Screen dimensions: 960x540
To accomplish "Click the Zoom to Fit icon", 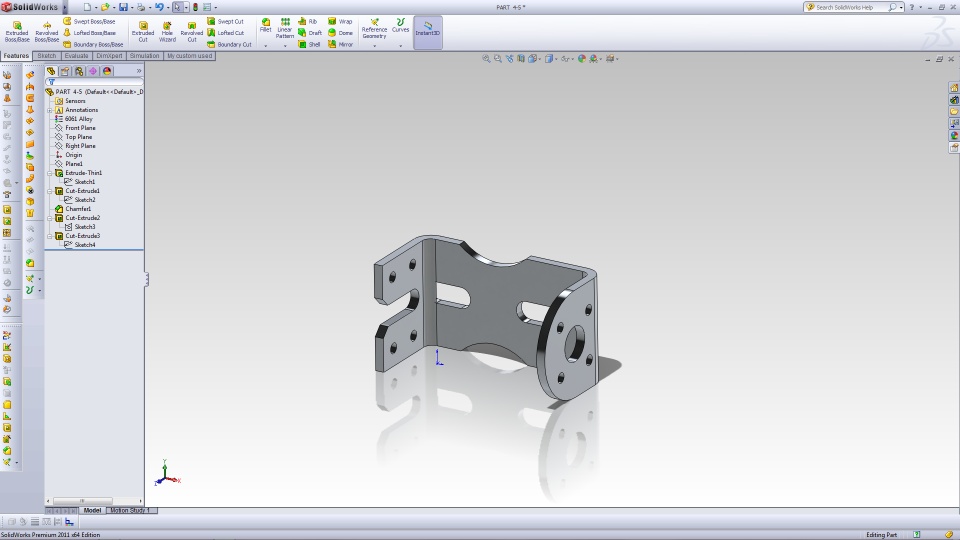I will tap(486, 59).
